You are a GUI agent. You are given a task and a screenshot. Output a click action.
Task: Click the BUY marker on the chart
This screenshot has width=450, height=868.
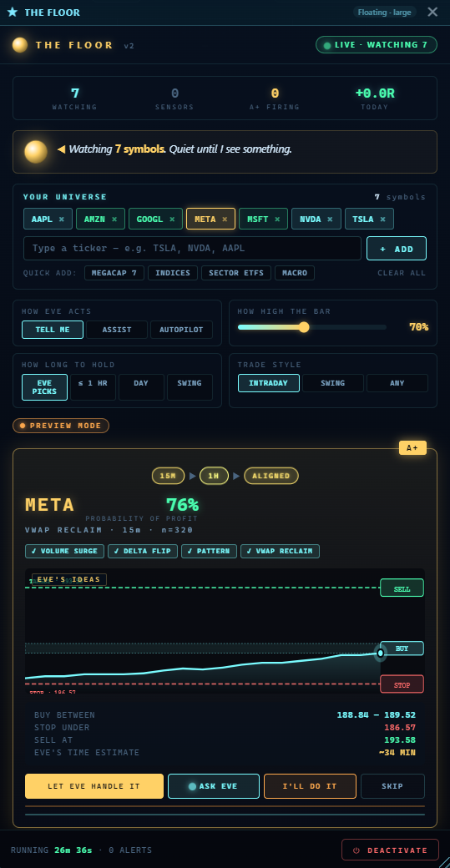pyautogui.click(x=402, y=648)
